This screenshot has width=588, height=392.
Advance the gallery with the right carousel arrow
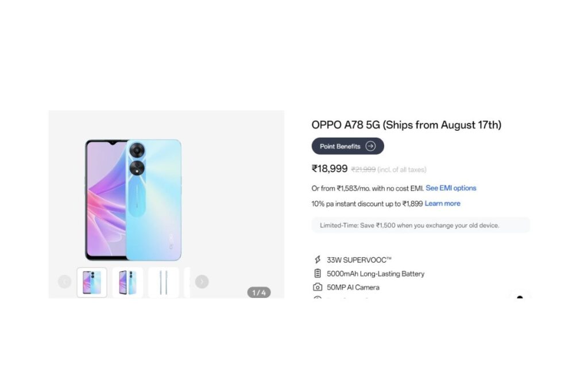[x=202, y=281]
